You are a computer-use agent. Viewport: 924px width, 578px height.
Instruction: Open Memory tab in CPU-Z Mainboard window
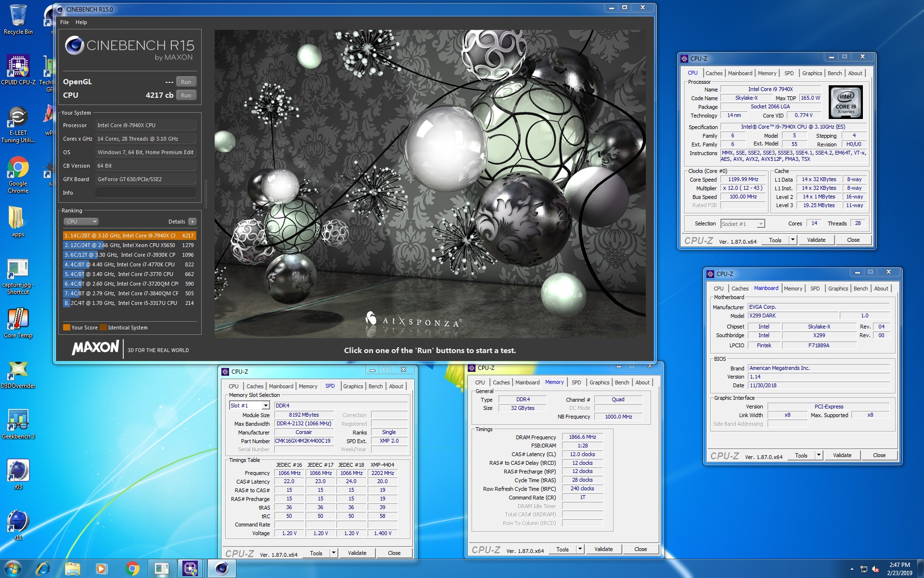tap(793, 289)
